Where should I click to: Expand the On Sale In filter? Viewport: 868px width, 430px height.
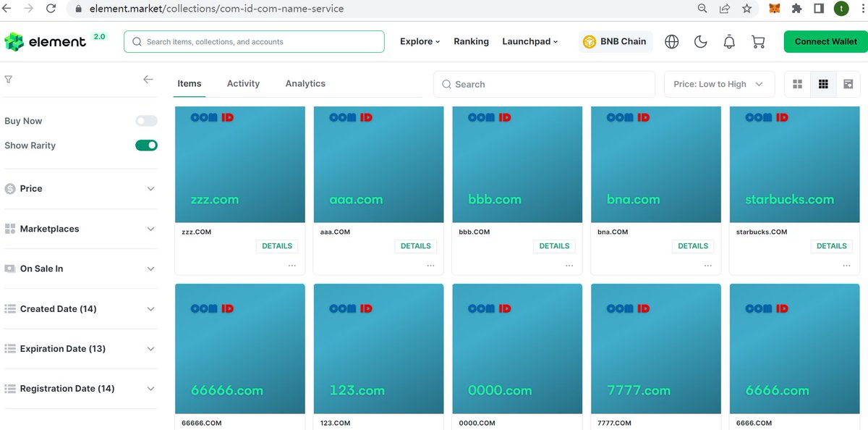pyautogui.click(x=80, y=269)
